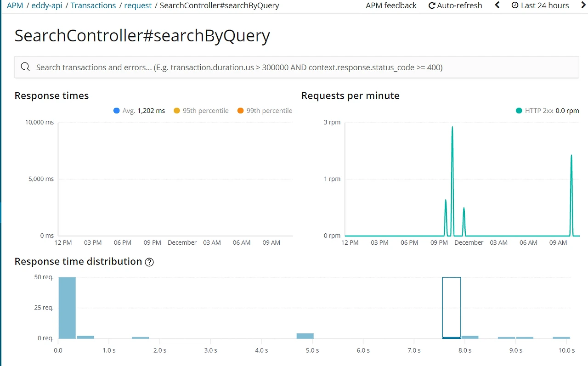Click the 25 req. axis label

[x=44, y=308]
